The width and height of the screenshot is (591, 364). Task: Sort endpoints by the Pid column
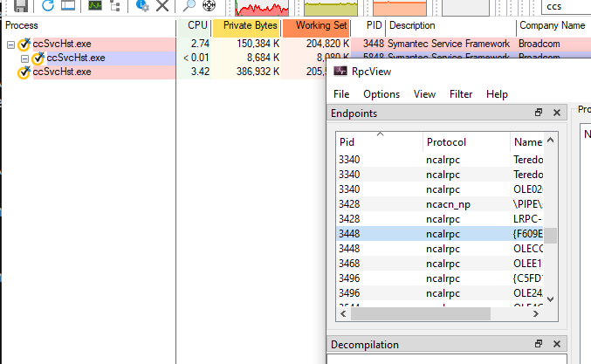click(380, 142)
